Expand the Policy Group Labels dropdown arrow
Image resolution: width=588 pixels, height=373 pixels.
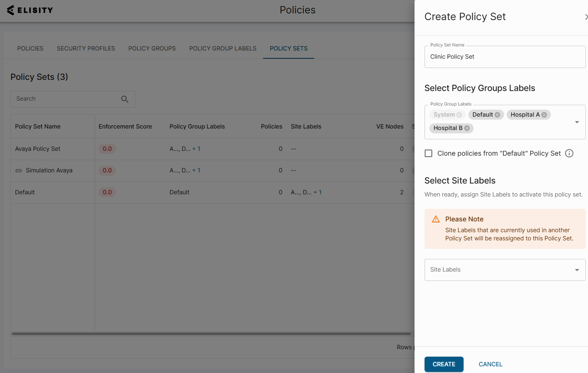(x=577, y=122)
